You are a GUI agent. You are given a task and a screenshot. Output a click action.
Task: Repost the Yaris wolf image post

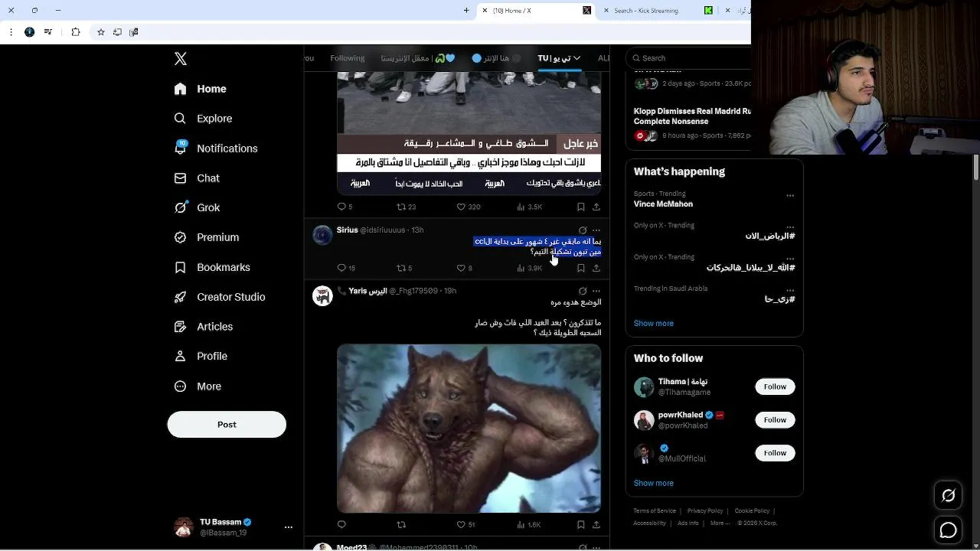tap(401, 525)
